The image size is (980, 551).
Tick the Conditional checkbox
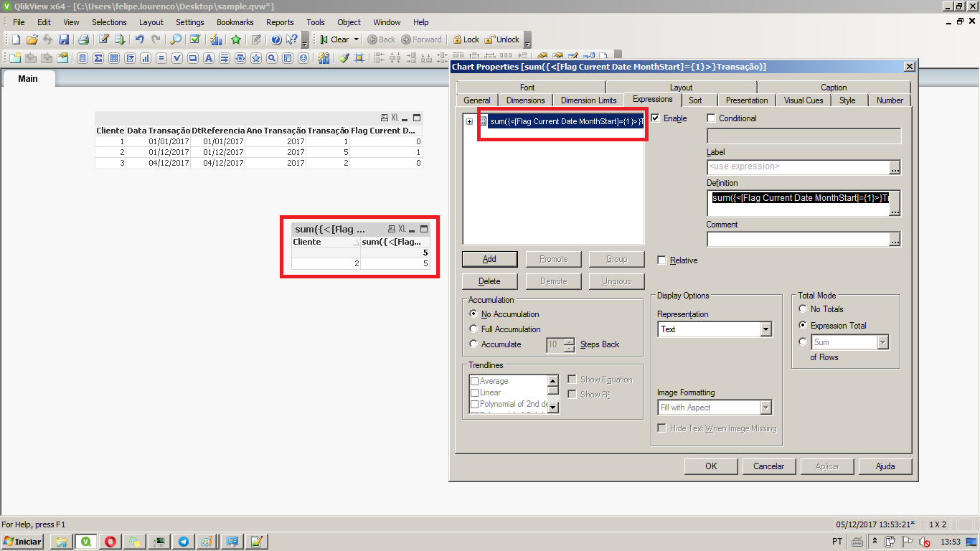[x=712, y=118]
